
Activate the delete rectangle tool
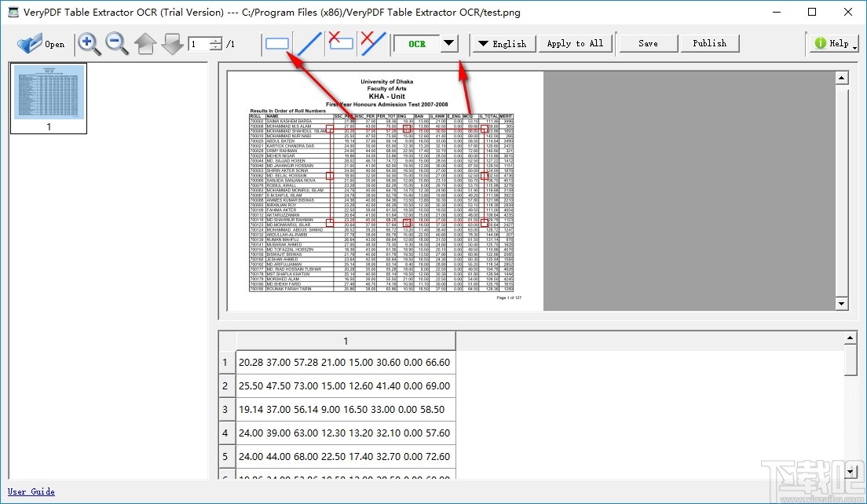coord(340,44)
